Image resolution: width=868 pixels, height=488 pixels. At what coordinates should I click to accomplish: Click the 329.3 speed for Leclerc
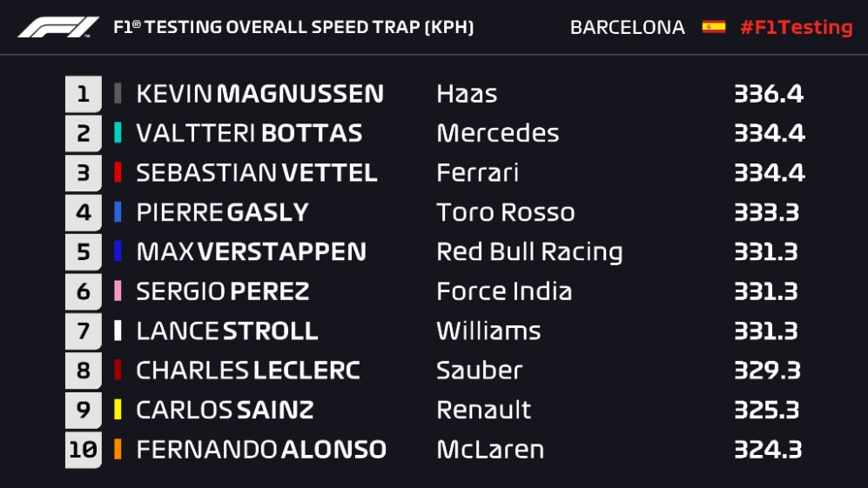click(767, 371)
